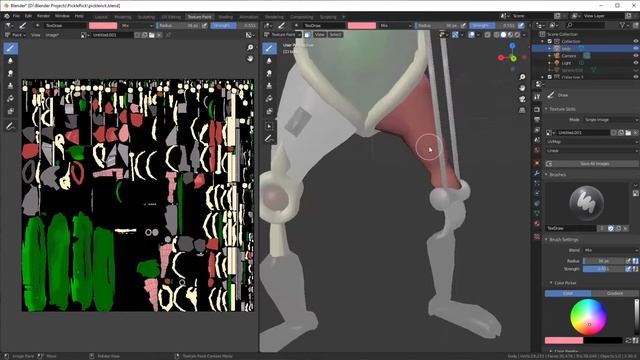Hide the Camera object in outliner

[636, 56]
